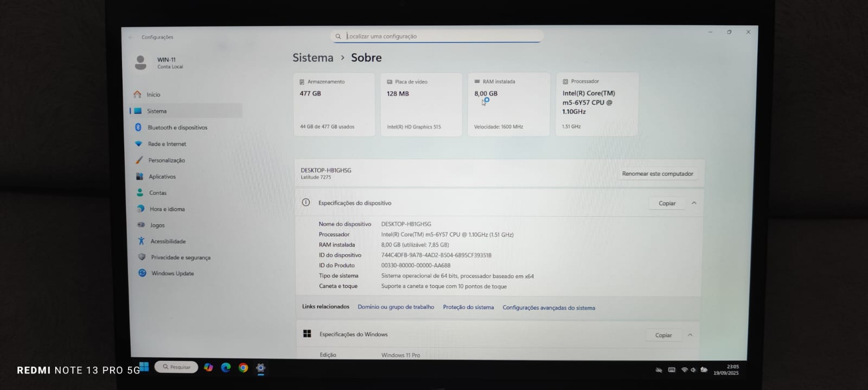Open the Aplicativos section
Image resolution: width=868 pixels, height=390 pixels.
click(162, 177)
